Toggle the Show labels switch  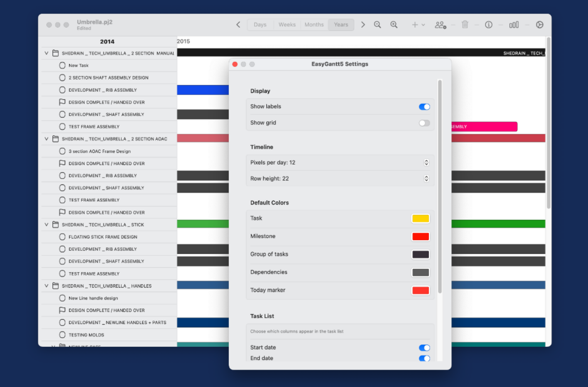coord(424,107)
